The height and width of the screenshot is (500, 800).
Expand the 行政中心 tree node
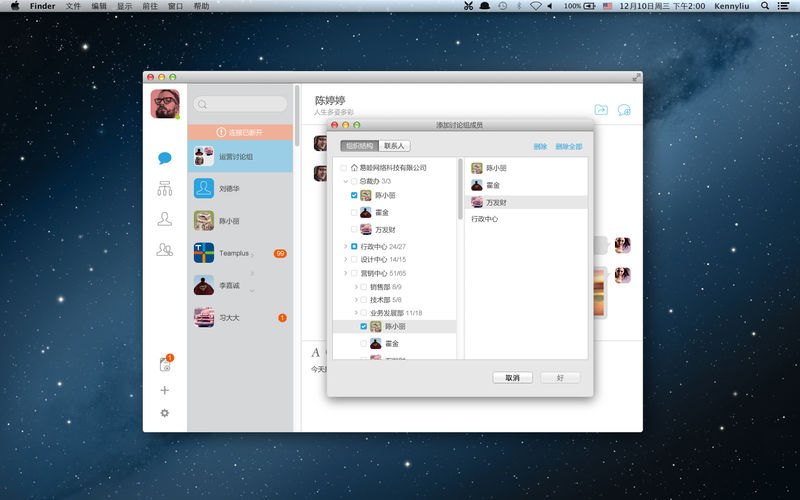(x=345, y=246)
